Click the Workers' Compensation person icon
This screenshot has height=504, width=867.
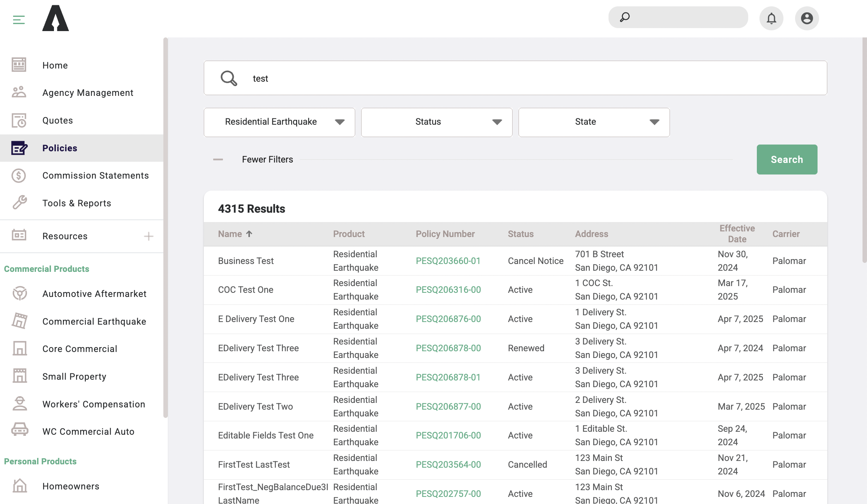pyautogui.click(x=19, y=404)
